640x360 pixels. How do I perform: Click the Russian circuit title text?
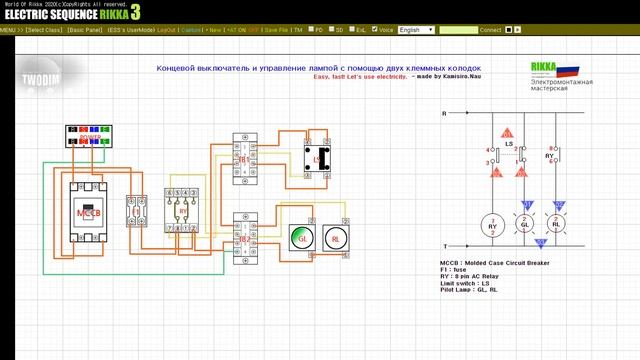point(319,68)
